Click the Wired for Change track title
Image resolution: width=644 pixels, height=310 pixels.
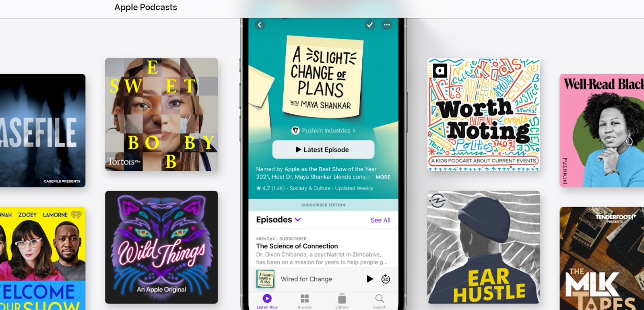click(306, 279)
